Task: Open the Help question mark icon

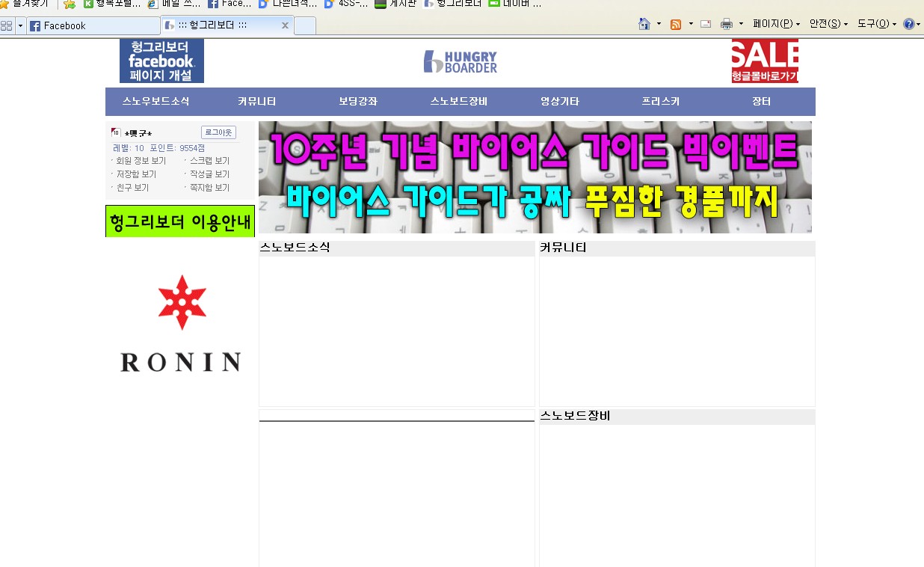Action: [908, 24]
